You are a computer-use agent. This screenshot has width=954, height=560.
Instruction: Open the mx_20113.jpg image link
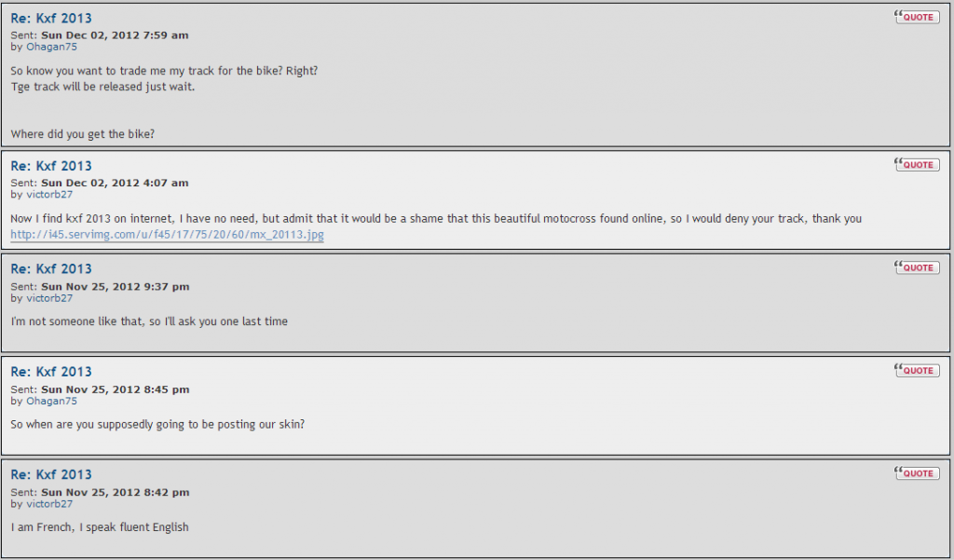pos(167,235)
